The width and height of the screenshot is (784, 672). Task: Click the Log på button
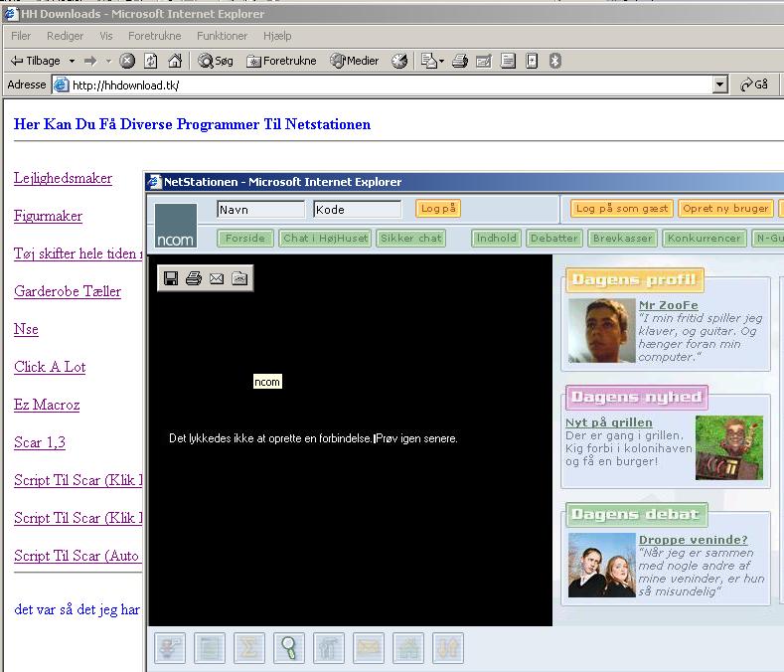[x=438, y=209]
